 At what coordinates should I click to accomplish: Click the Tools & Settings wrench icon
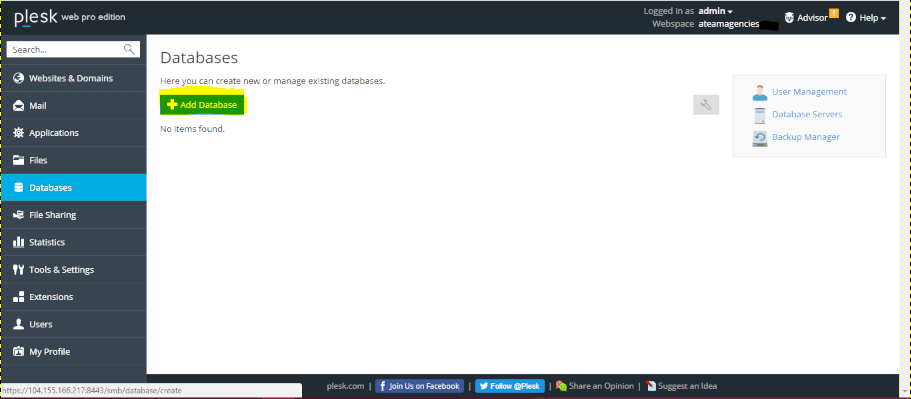pos(18,269)
